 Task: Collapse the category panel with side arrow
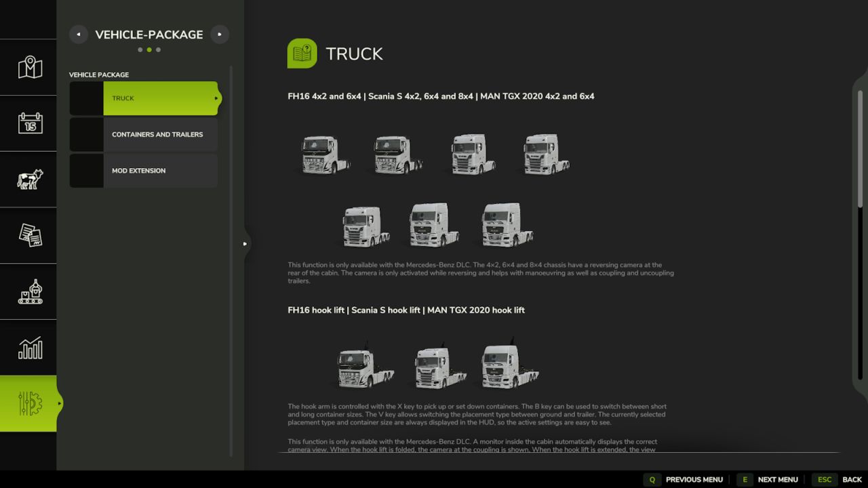point(245,244)
